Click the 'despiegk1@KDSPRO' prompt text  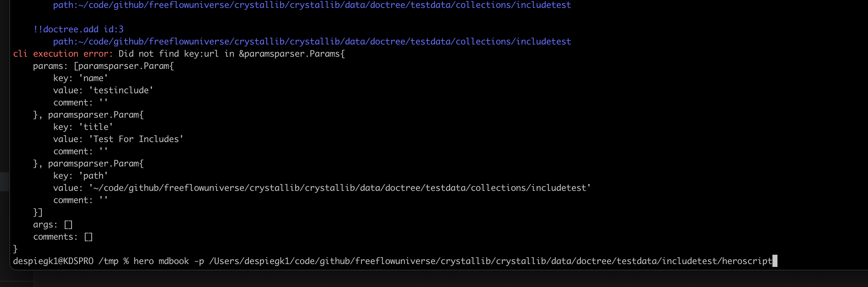(53, 261)
